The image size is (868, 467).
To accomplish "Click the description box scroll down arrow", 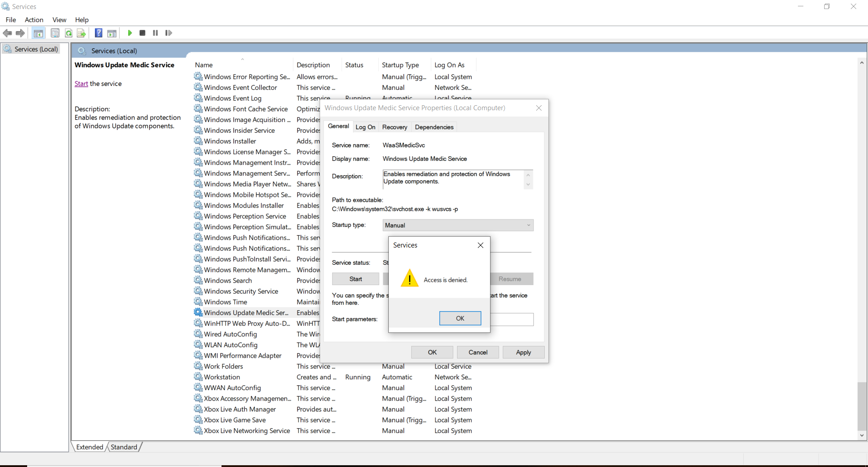I will [x=528, y=185].
